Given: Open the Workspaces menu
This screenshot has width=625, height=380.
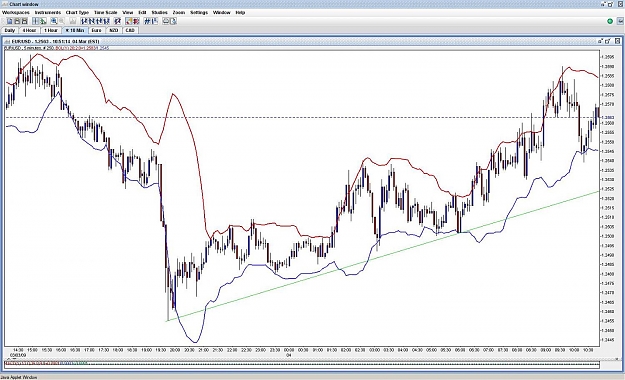Looking at the screenshot, I should pos(16,12).
